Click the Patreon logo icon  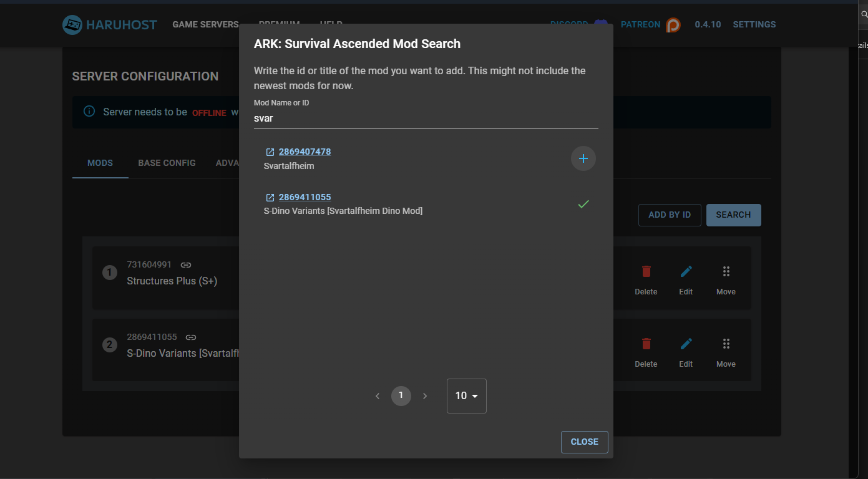673,25
